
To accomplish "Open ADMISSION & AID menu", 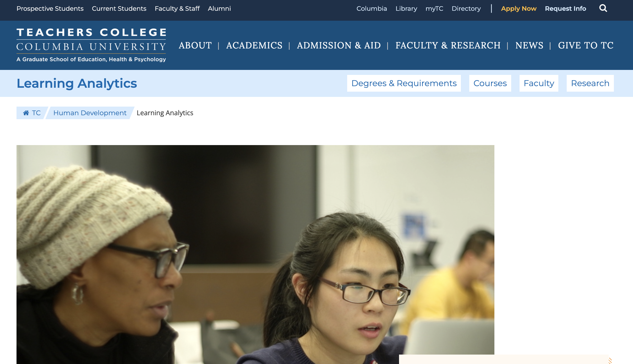I will coord(339,45).
